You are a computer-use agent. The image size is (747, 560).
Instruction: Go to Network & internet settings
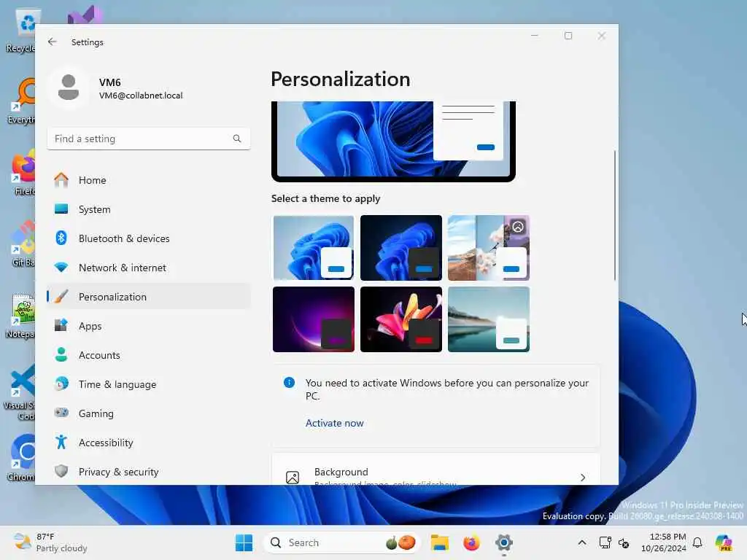point(149,268)
